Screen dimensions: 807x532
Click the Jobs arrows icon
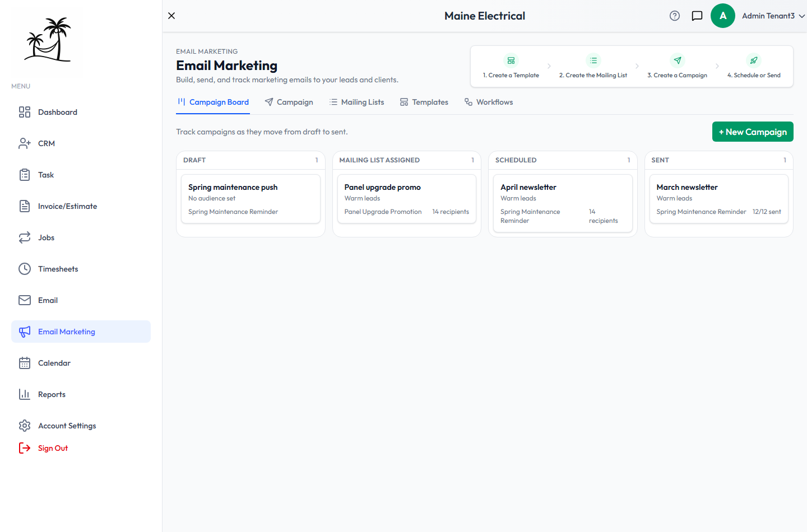[25, 237]
